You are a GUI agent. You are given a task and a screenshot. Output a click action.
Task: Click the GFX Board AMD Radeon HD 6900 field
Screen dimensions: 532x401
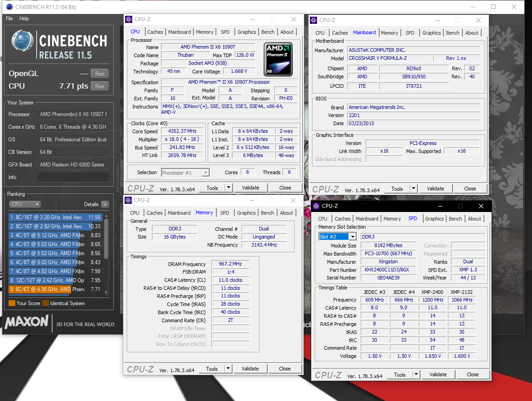(73, 165)
